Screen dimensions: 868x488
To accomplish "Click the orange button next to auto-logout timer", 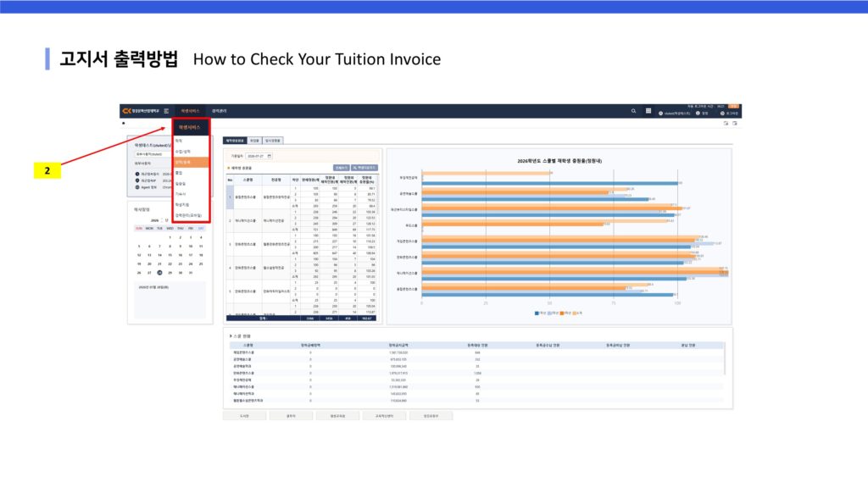I will pyautogui.click(x=733, y=106).
